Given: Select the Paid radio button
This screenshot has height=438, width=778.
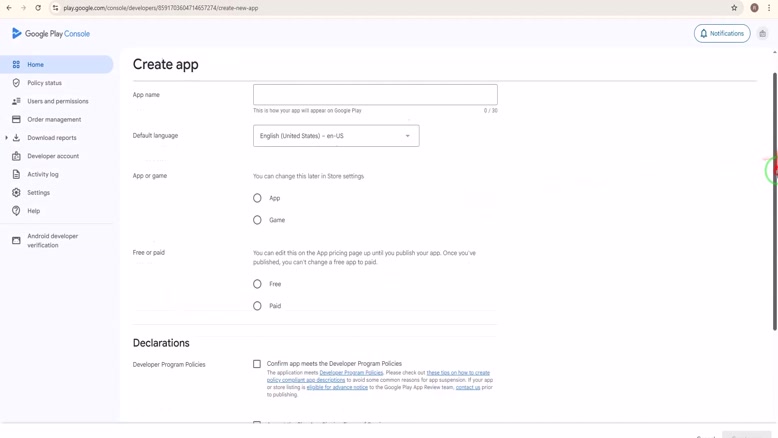Looking at the screenshot, I should (x=257, y=306).
